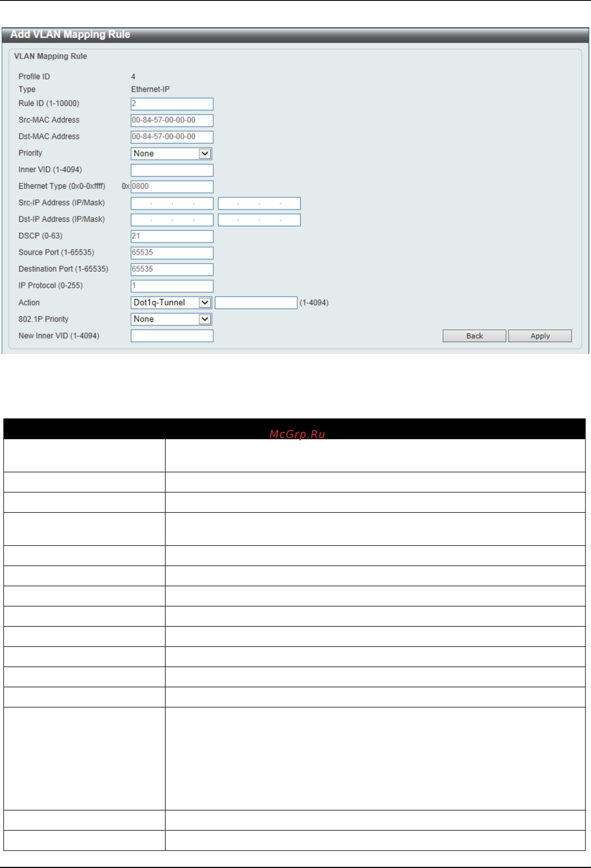Click the New Inner VID input field
591x868 pixels.
point(172,336)
